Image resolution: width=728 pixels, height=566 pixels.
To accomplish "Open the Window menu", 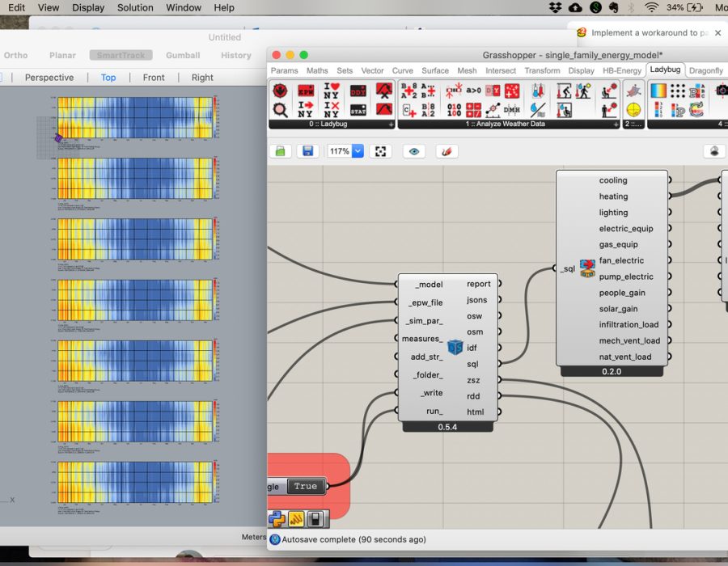I will (184, 7).
